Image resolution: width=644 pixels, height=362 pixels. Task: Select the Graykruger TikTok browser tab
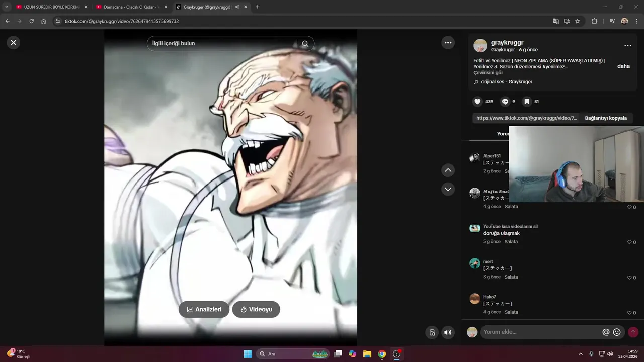pos(206,7)
